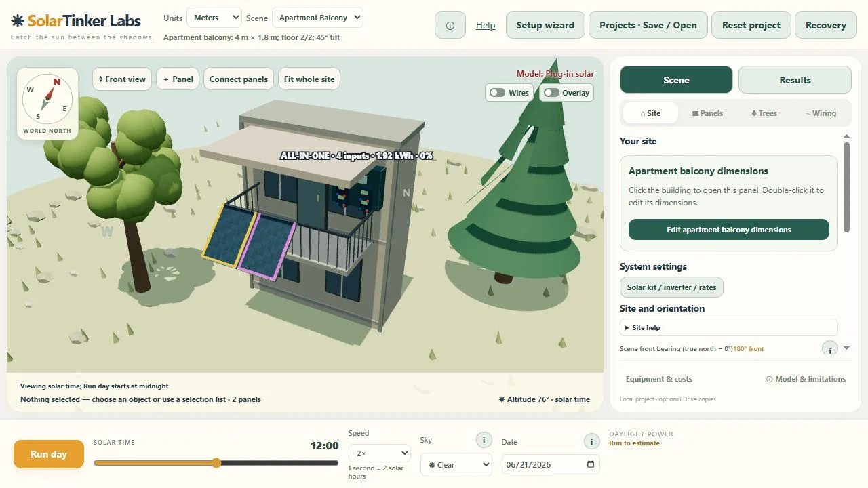Click the World North compass

[x=47, y=104]
